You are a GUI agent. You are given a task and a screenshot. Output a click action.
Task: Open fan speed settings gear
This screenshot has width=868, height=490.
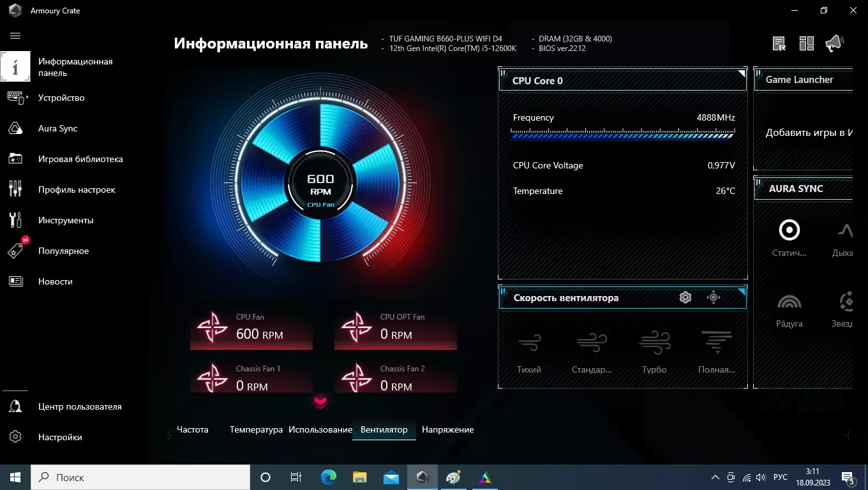[x=685, y=297]
